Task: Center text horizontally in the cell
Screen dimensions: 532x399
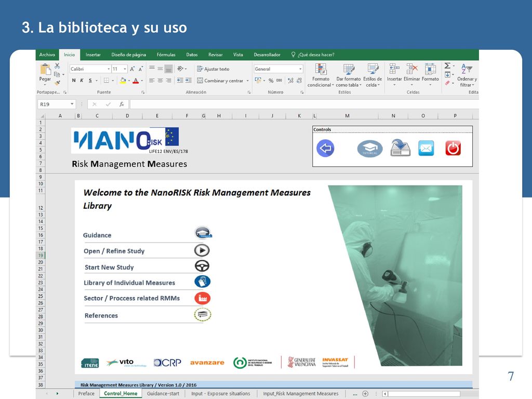Action: tap(160, 81)
